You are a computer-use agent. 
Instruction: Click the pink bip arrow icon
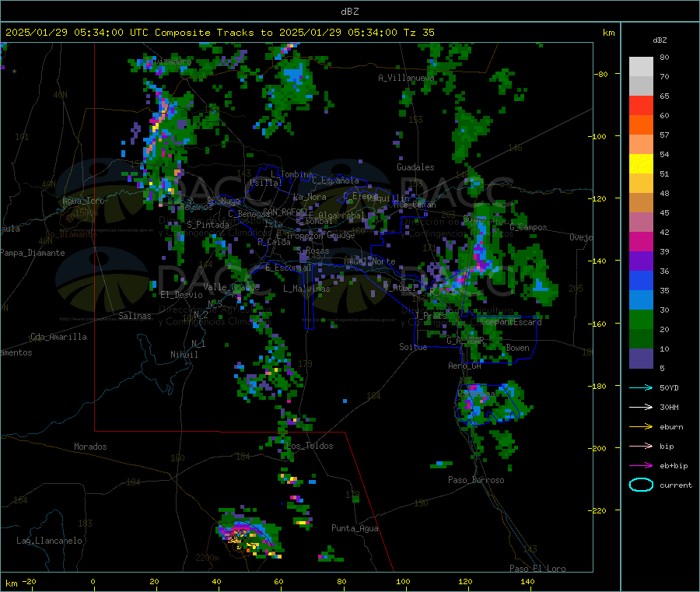pos(641,446)
